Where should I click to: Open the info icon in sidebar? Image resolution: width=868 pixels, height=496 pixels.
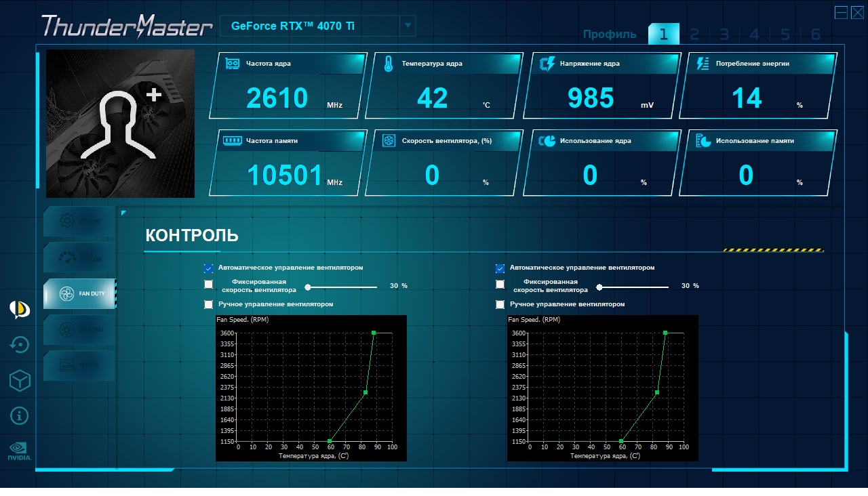(20, 415)
